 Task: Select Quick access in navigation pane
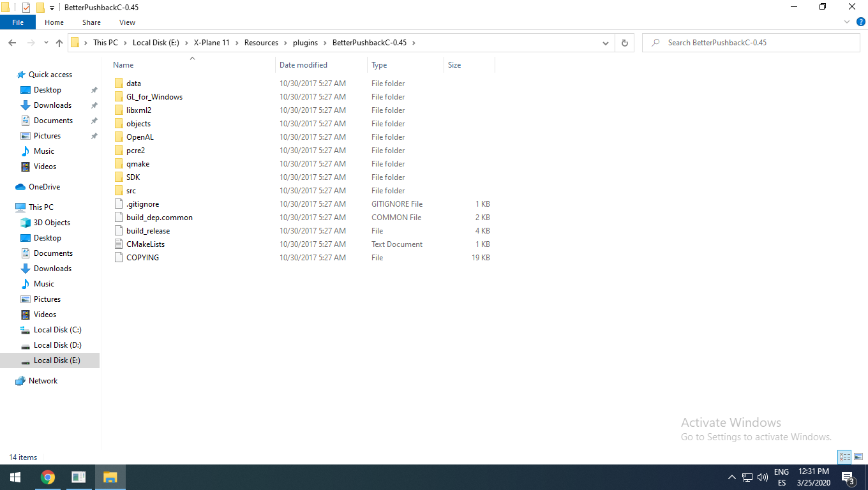[50, 75]
